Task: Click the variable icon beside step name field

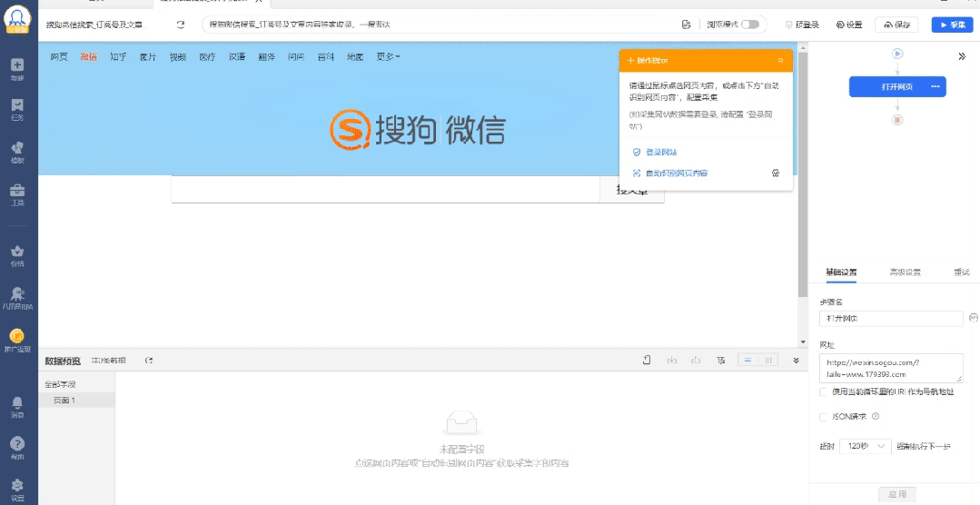Action: pyautogui.click(x=973, y=318)
